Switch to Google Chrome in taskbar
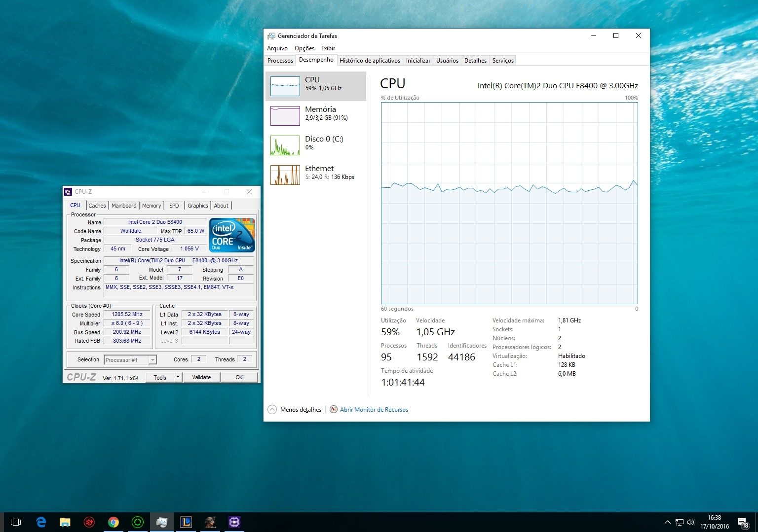The height and width of the screenshot is (532, 758). [114, 522]
